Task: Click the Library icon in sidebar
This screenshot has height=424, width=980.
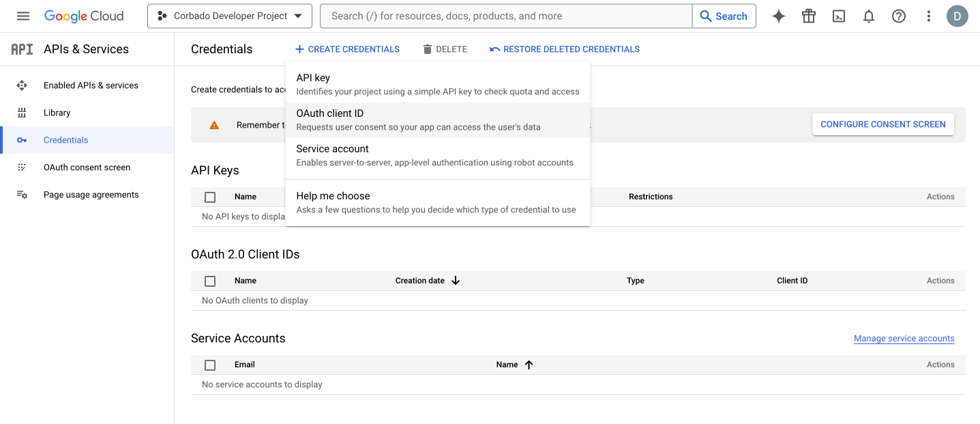Action: tap(22, 113)
